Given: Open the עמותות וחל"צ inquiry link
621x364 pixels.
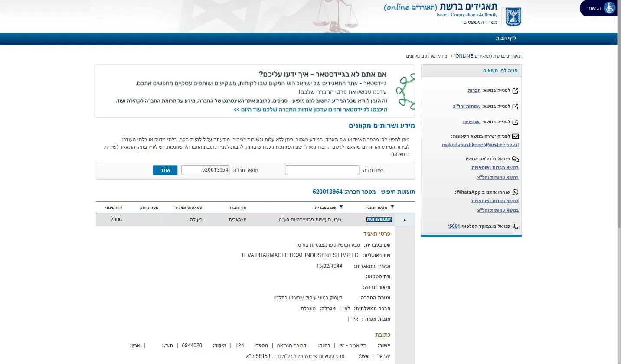Looking at the screenshot, I should (467, 106).
